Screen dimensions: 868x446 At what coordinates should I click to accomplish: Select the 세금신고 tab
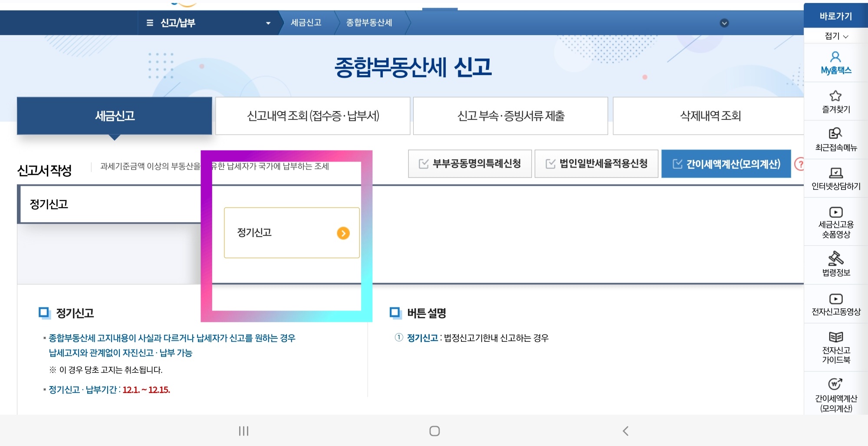coord(115,116)
